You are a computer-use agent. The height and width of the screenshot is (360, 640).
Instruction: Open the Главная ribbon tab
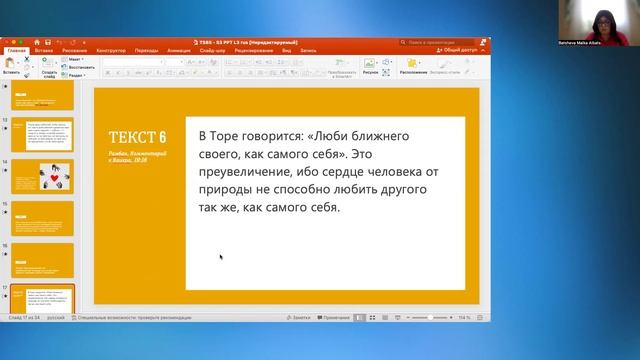tap(17, 51)
